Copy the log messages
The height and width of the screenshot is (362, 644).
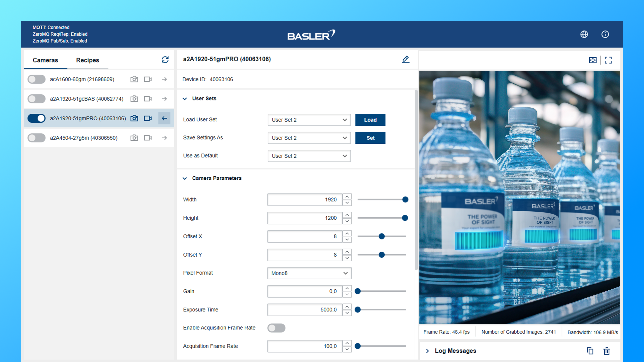(x=590, y=351)
